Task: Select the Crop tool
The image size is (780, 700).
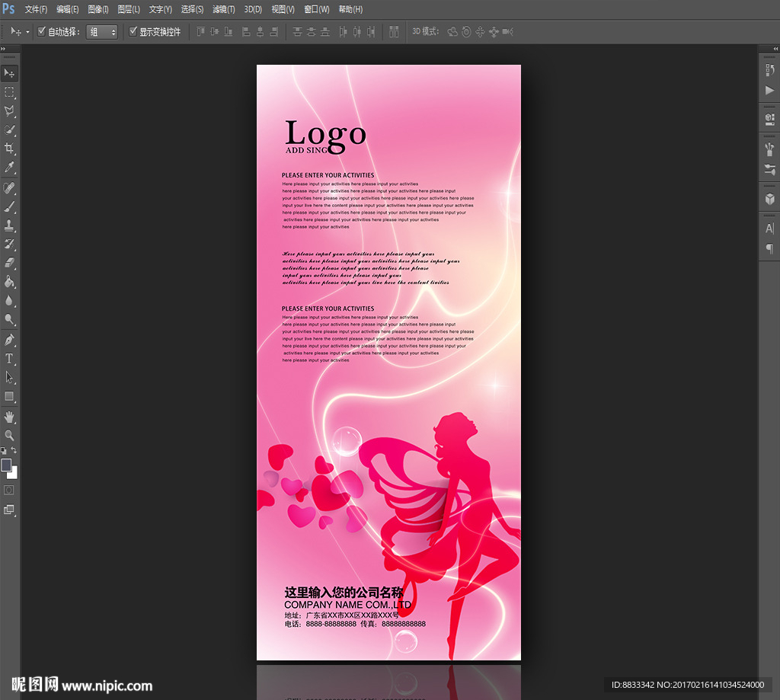Action: [9, 149]
